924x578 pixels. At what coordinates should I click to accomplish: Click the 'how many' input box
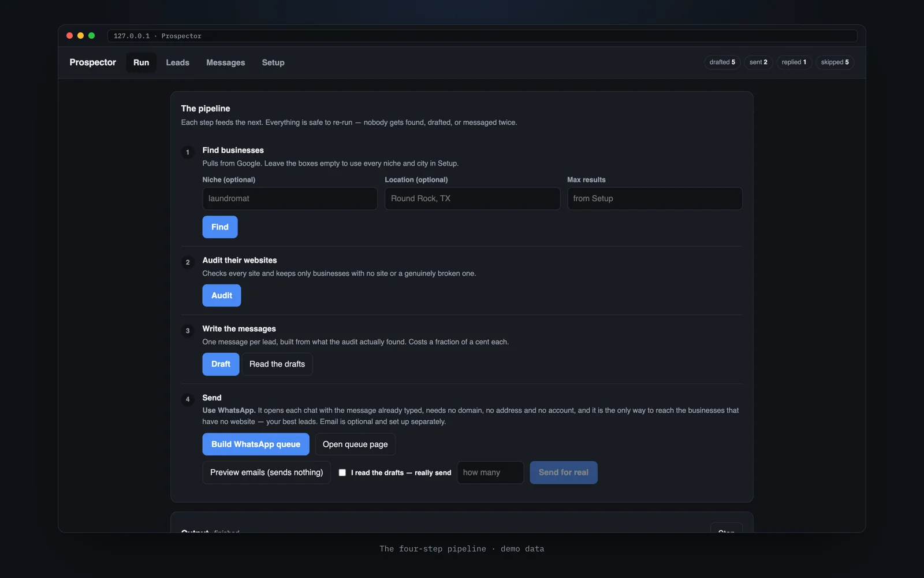[490, 473]
